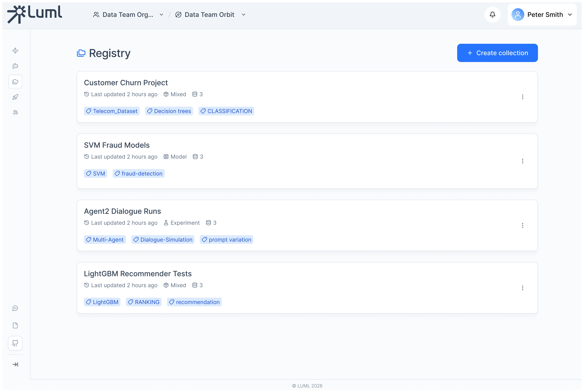The image size is (584, 392).
Task: Open the Customer Churn Project collection
Action: (x=126, y=83)
